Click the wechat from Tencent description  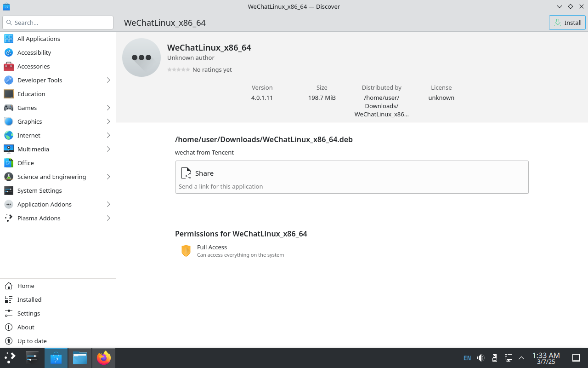tap(204, 152)
